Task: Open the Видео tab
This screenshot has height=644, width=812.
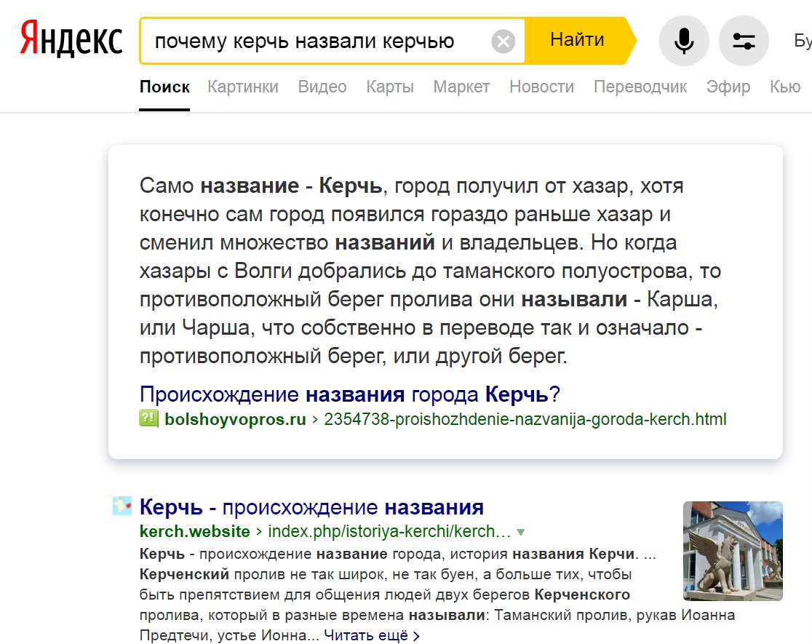Action: click(322, 87)
